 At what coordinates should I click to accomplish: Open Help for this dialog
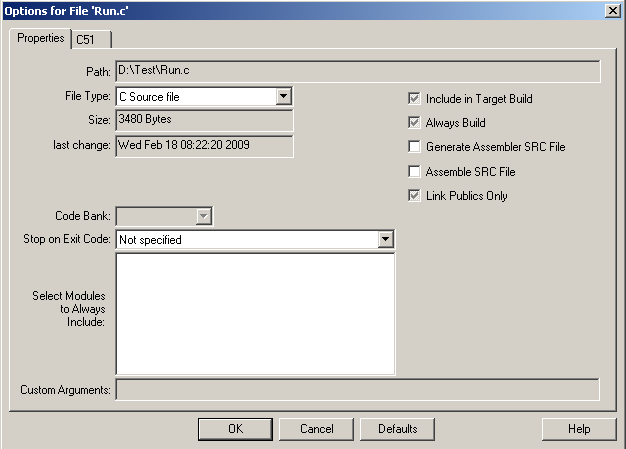[579, 429]
